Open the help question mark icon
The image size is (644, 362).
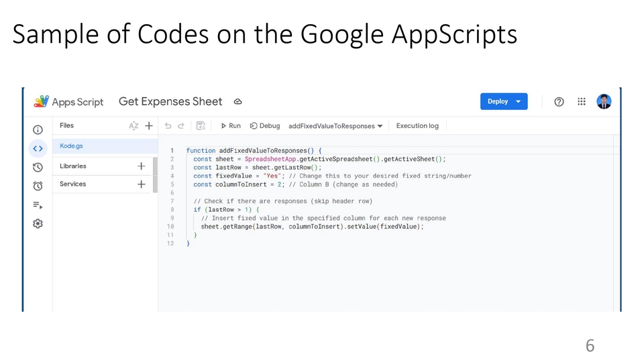pos(559,101)
